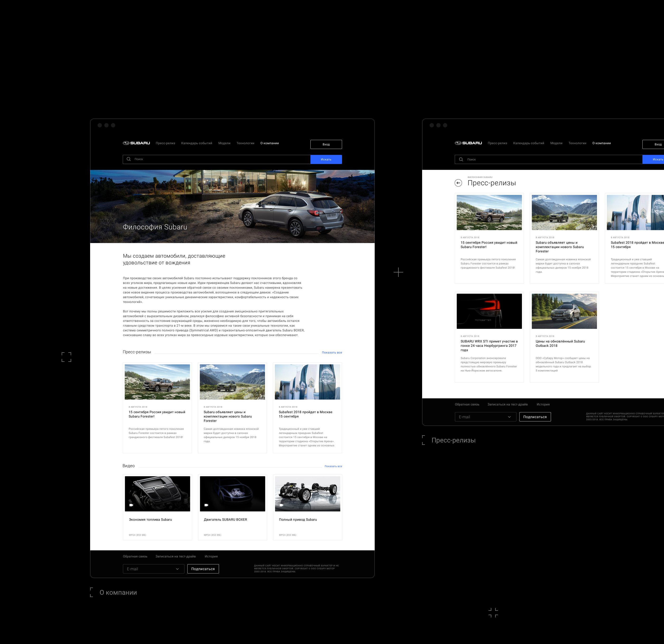Select Модели in the left window nav
This screenshot has height=644, width=664.
pyautogui.click(x=224, y=143)
